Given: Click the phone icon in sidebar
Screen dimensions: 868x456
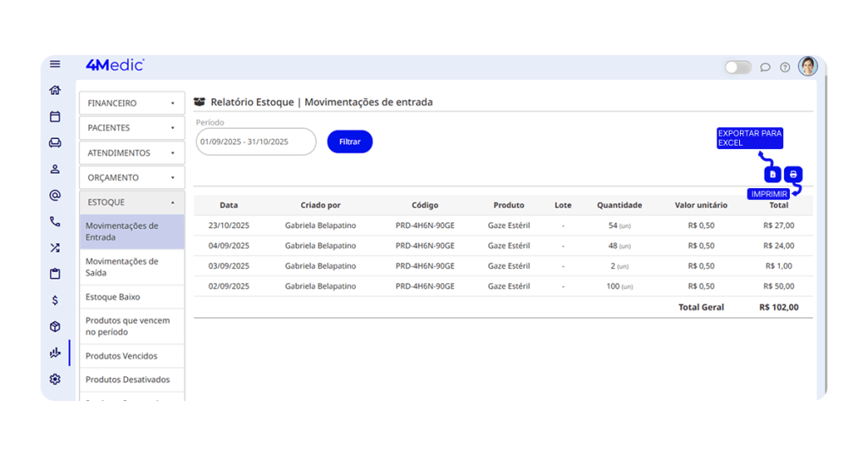Looking at the screenshot, I should pos(55,222).
